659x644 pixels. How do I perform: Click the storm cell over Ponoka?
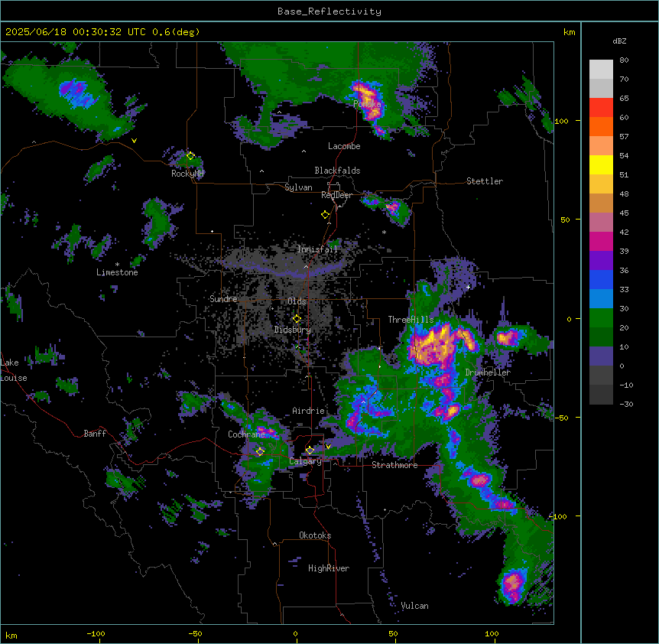click(368, 101)
